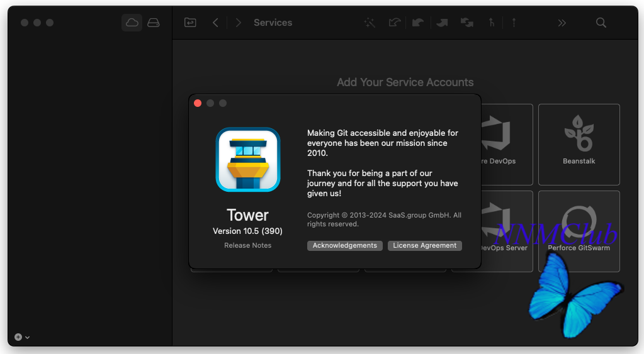Click the Tower app icon in About dialog
The image size is (644, 354).
coord(248,160)
